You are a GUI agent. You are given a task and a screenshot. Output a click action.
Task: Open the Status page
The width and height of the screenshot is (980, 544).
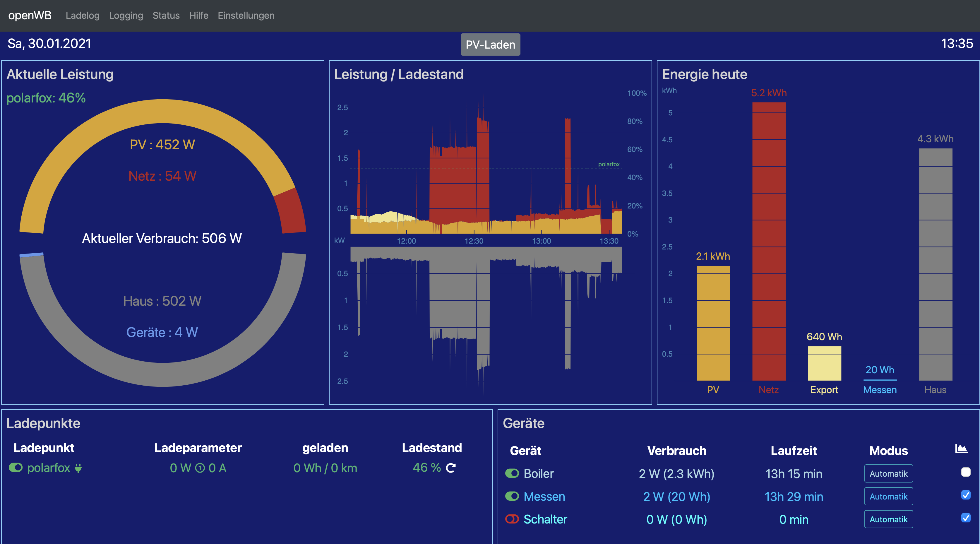[166, 16]
